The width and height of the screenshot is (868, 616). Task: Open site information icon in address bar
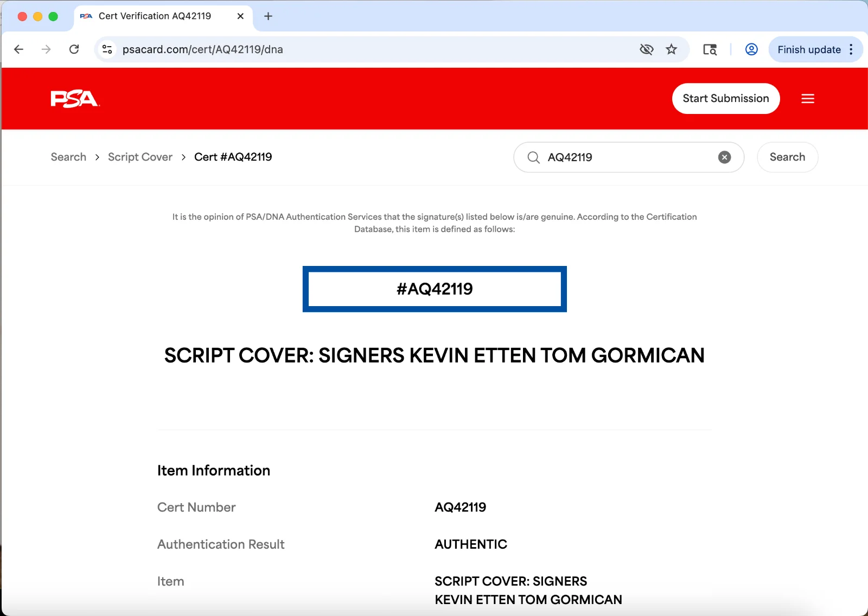tap(107, 49)
